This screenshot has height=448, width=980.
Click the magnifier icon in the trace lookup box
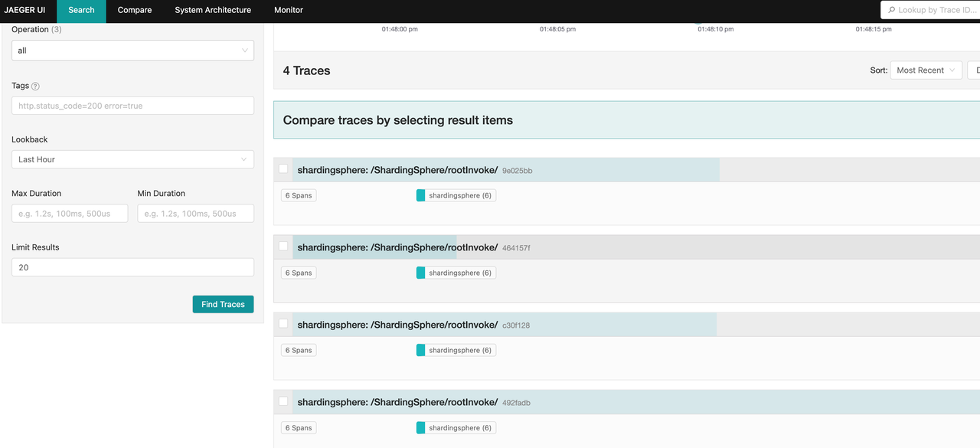point(891,10)
